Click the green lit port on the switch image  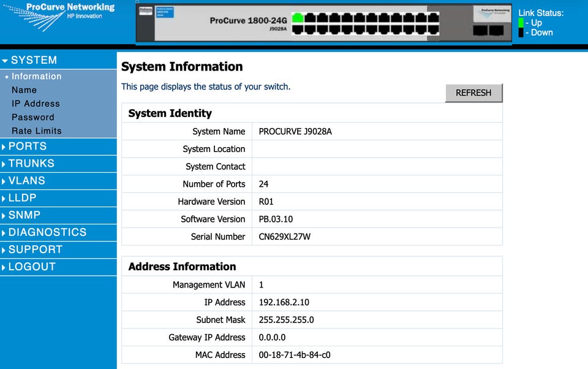[298, 17]
